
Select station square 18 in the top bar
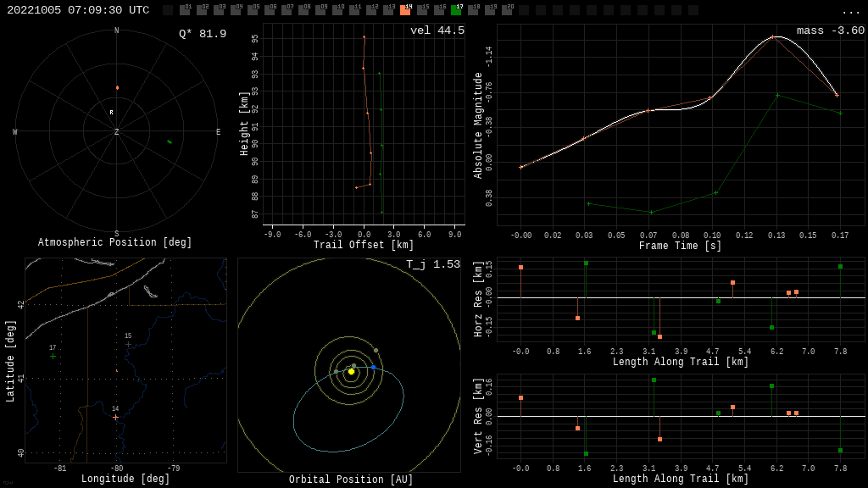point(473,10)
